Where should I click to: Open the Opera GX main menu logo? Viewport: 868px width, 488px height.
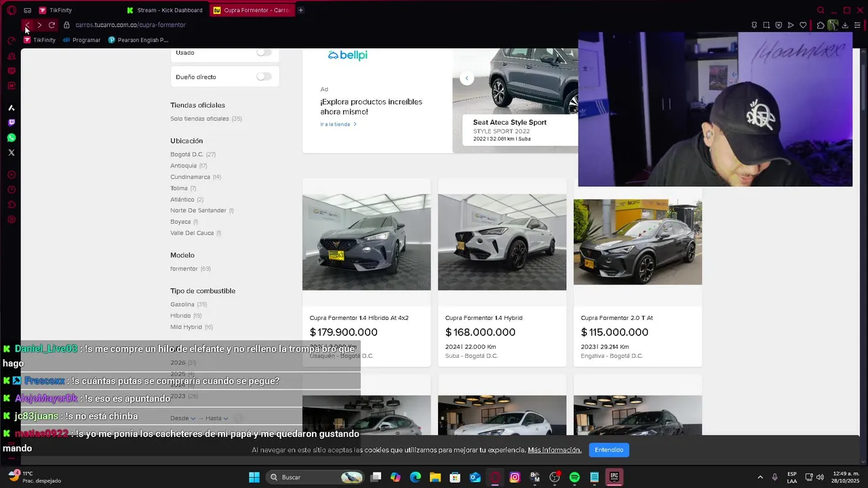click(x=11, y=10)
